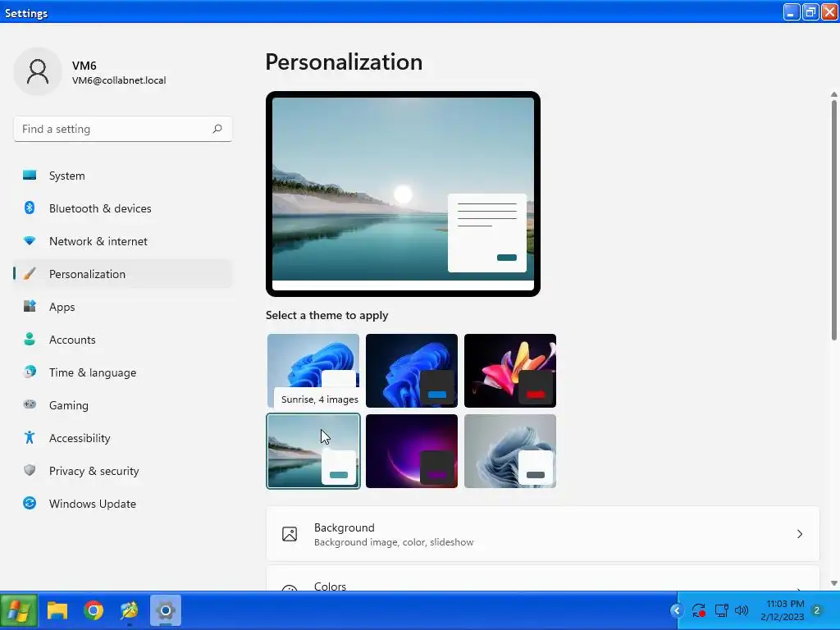The width and height of the screenshot is (840, 630).
Task: Open File Explorer from the taskbar
Action: pyautogui.click(x=57, y=610)
